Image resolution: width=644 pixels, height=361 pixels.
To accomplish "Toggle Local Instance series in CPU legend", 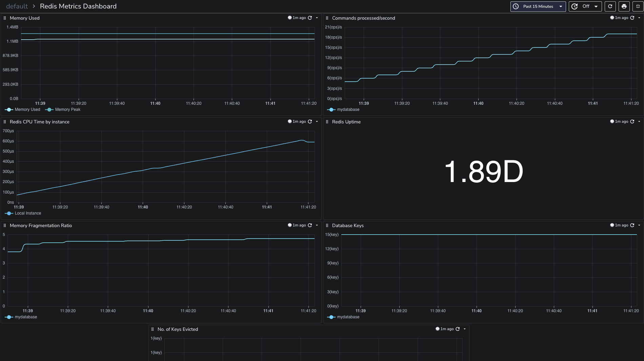I will (28, 214).
